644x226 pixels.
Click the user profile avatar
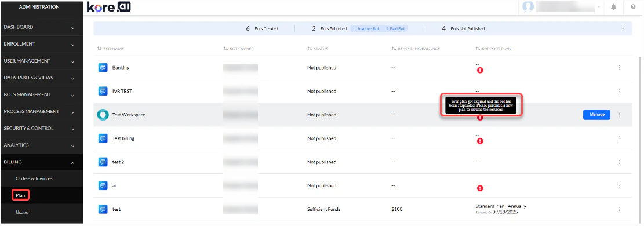[x=528, y=7]
